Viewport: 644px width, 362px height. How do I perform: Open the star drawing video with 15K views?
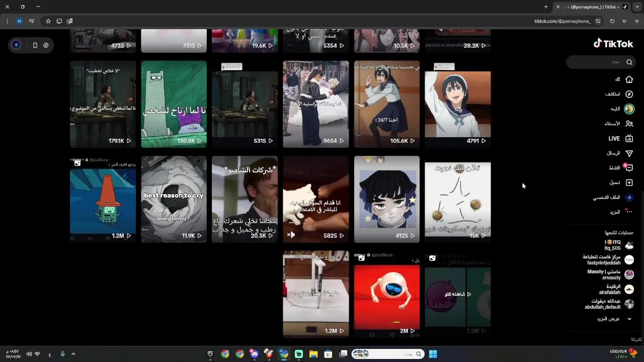click(457, 199)
